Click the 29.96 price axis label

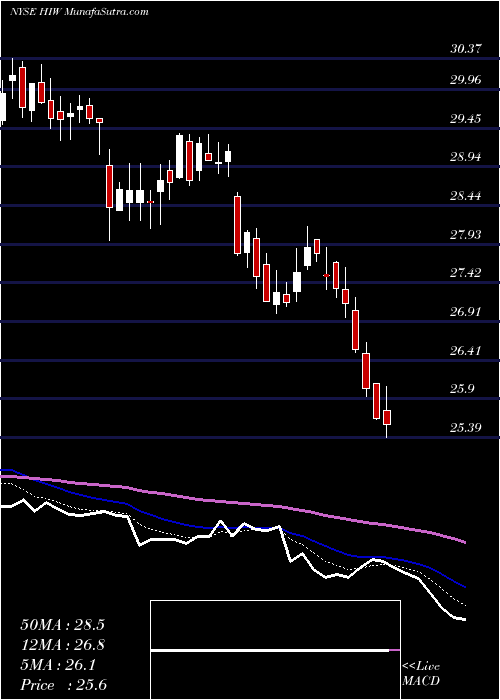pos(466,80)
